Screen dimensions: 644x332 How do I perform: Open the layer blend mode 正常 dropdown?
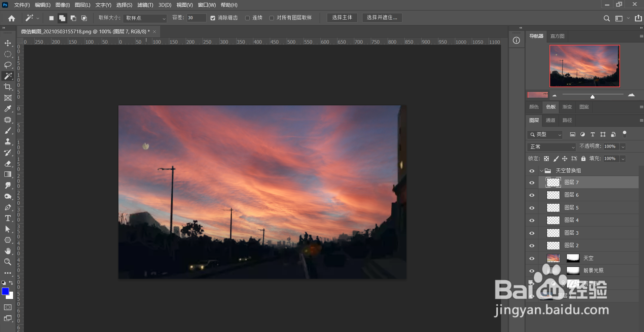click(x=551, y=147)
